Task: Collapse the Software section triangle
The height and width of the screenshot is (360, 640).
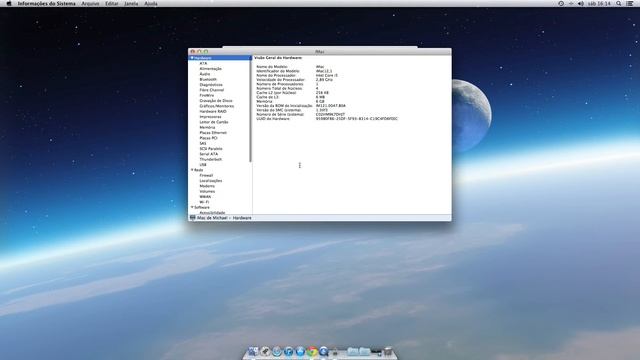Action: coord(192,207)
